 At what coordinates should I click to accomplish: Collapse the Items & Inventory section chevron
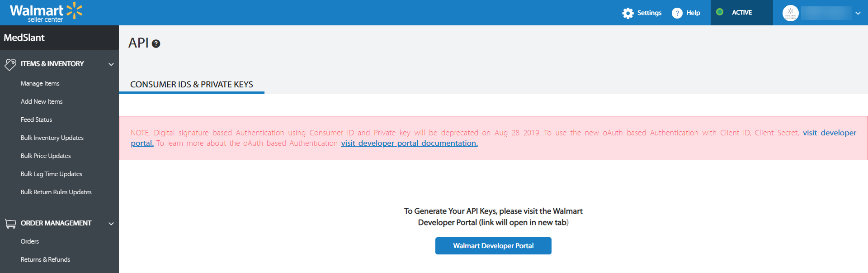[111, 64]
